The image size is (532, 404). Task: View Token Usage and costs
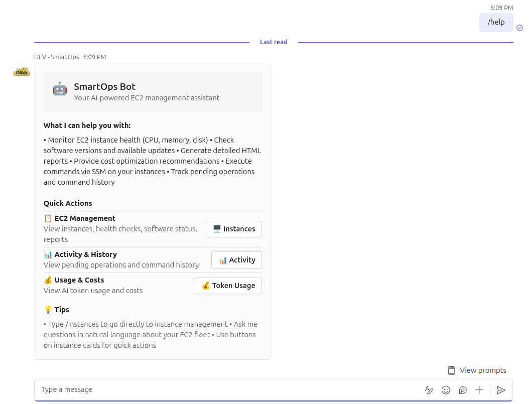coord(228,286)
